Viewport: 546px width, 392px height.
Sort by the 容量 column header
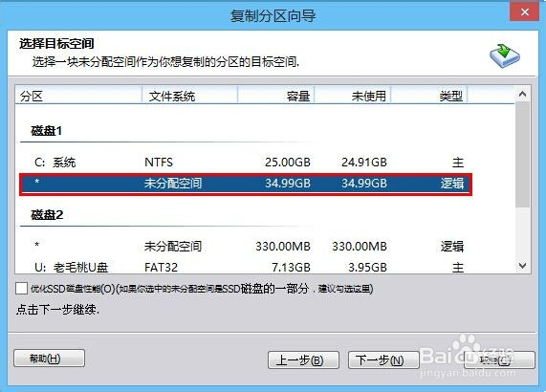pyautogui.click(x=276, y=96)
